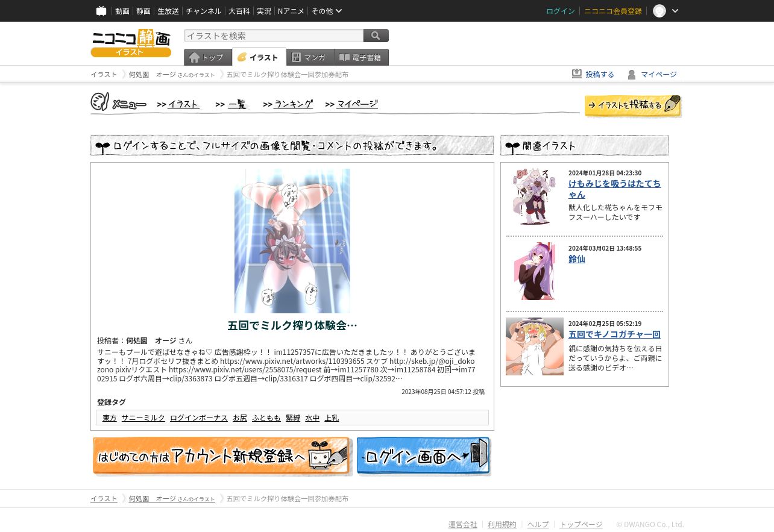Click the sprout icon beside 関連イラスト heading
The image size is (774, 532).
point(512,146)
